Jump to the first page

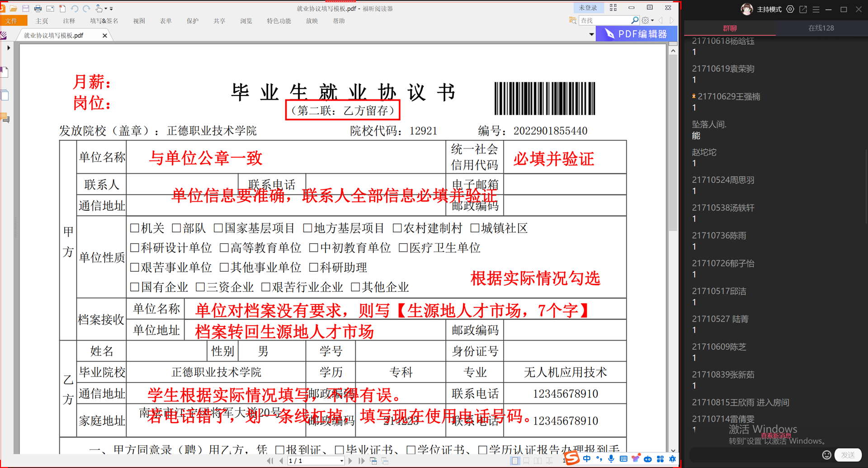pos(270,461)
